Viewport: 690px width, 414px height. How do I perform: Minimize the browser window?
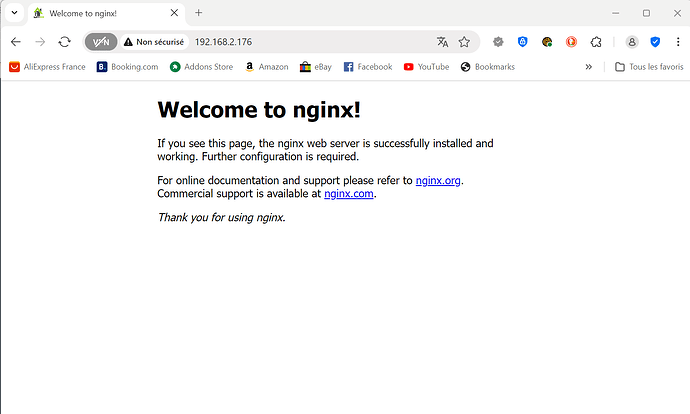tap(616, 13)
